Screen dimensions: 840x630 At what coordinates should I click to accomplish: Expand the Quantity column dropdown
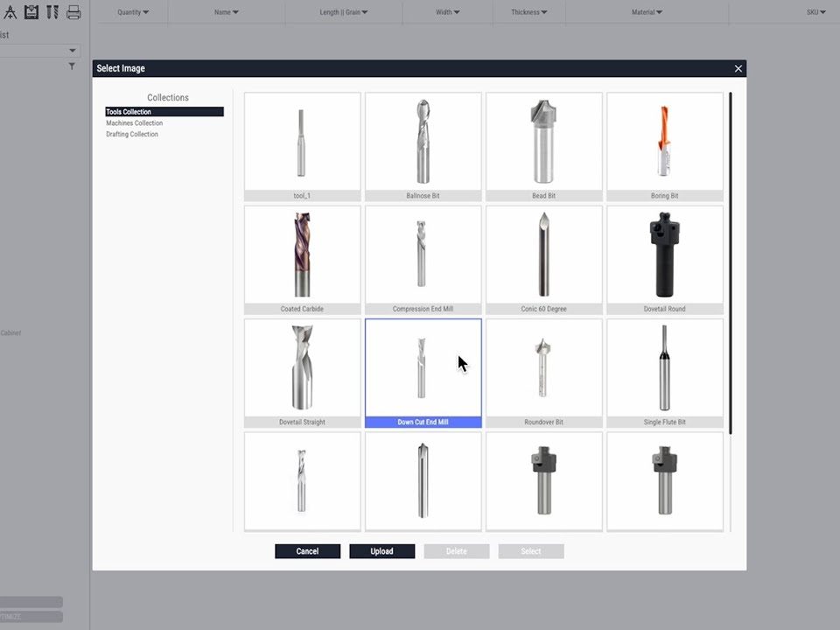pyautogui.click(x=133, y=12)
